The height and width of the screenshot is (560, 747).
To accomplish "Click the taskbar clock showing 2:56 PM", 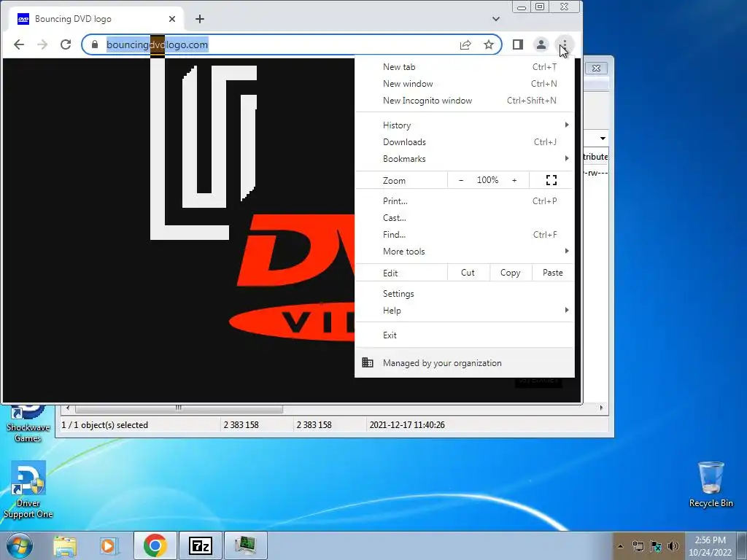I will 711,546.
